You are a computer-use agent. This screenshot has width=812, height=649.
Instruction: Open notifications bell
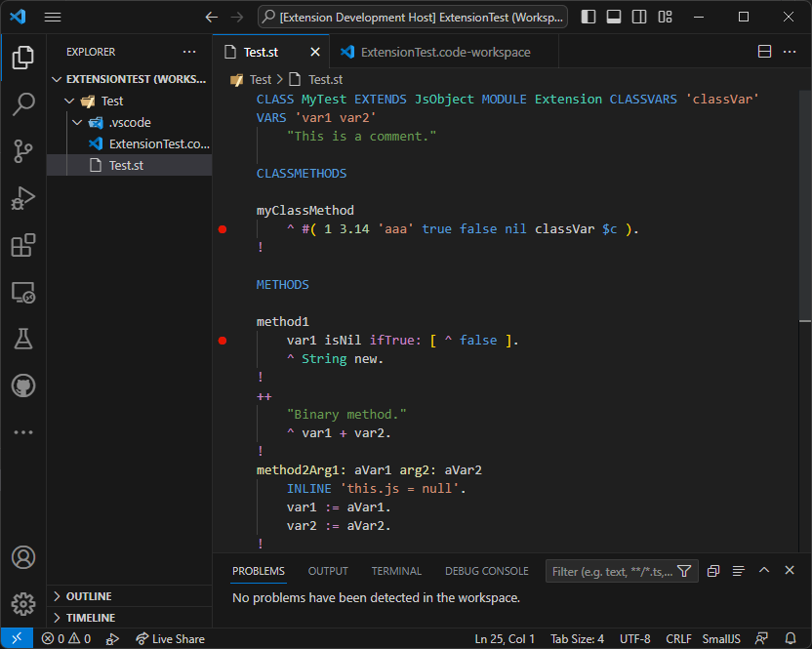pyautogui.click(x=791, y=638)
